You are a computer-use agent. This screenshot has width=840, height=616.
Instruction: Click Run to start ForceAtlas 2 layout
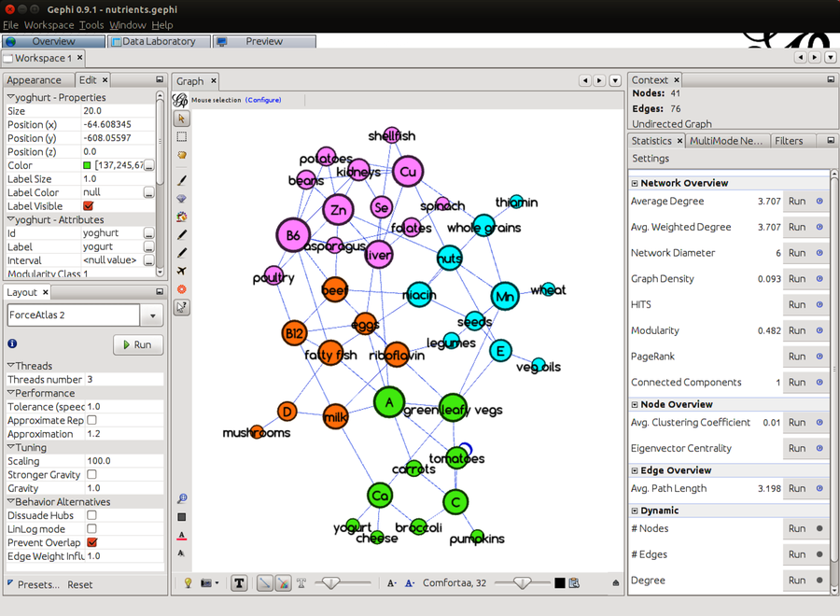coord(138,343)
